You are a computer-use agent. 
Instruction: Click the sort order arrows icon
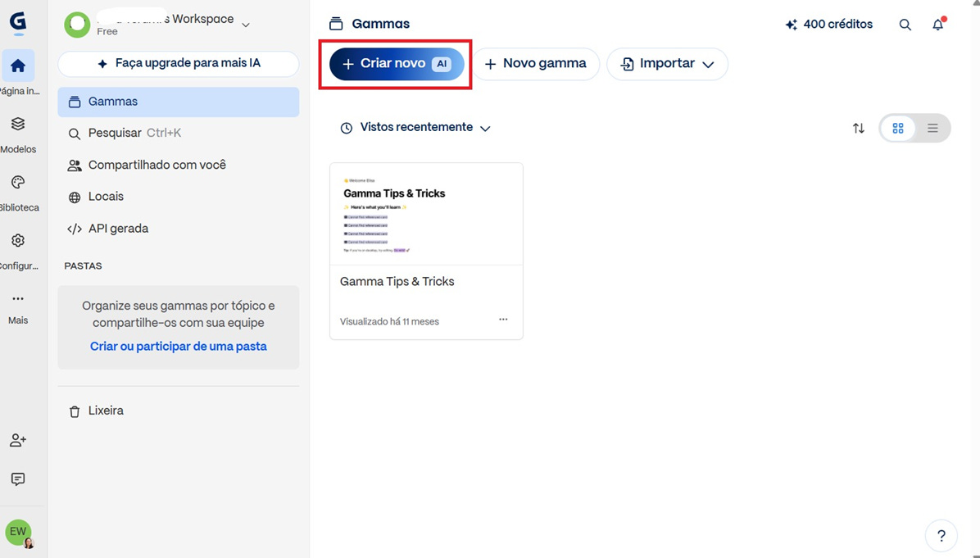(x=859, y=128)
